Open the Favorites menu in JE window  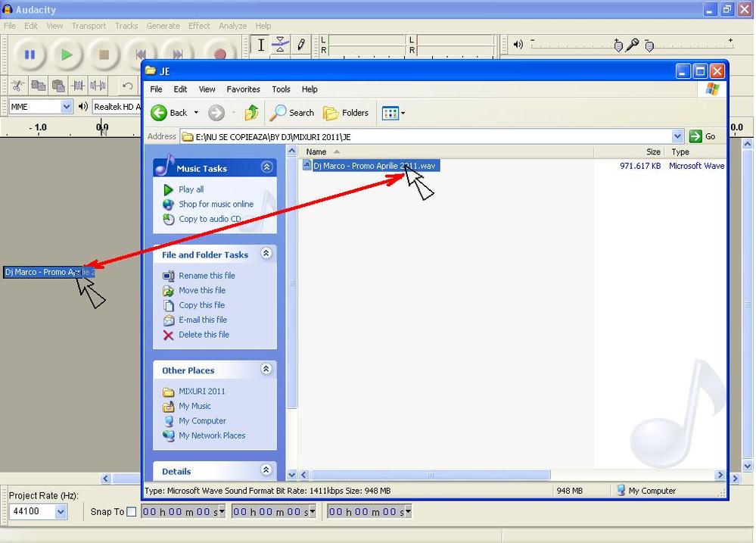[x=243, y=89]
